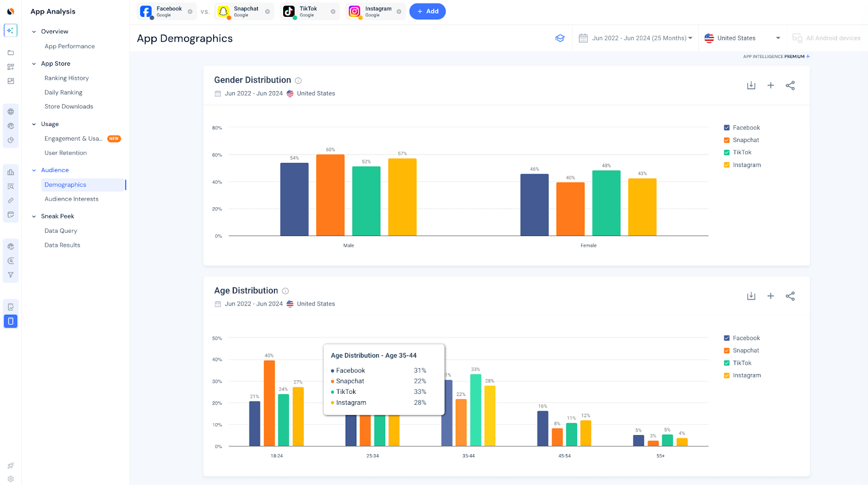Image resolution: width=868 pixels, height=485 pixels.
Task: Uncheck TikTok in the Age Distribution legend
Action: [727, 363]
